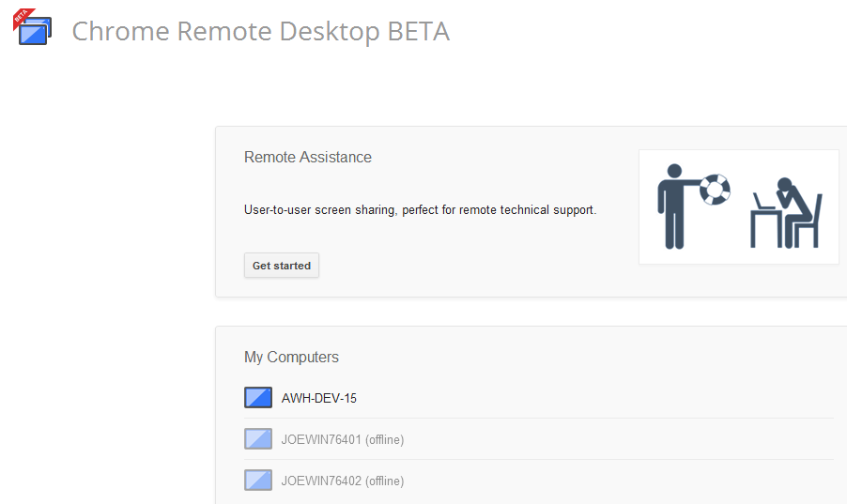The height and width of the screenshot is (504, 847).
Task: Click the standing helper figure in illustration
Action: 672,206
